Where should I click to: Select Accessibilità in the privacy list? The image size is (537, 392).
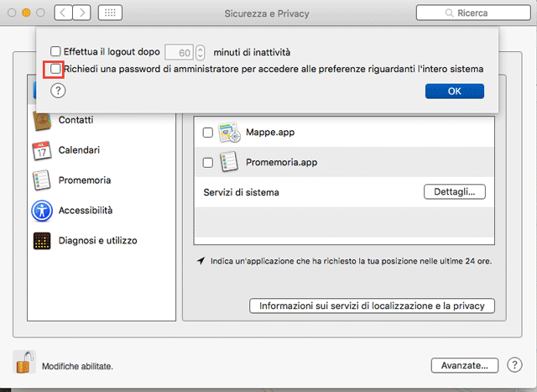pos(102,211)
